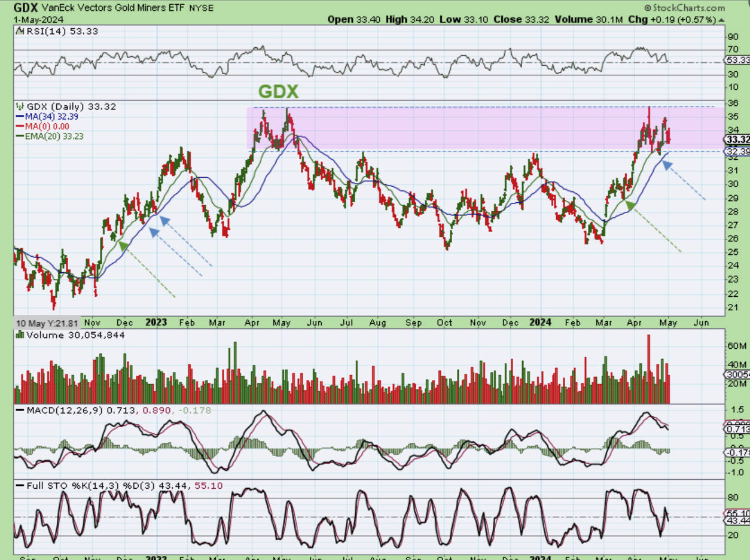Image resolution: width=750 pixels, height=560 pixels.
Task: Click the 33.32 price axis value tag
Action: pyautogui.click(x=737, y=139)
